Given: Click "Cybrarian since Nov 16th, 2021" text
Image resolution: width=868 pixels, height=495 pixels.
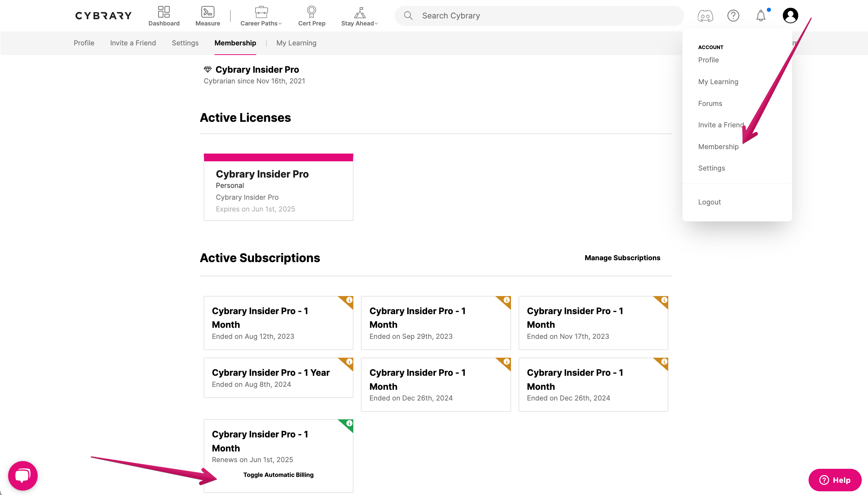Looking at the screenshot, I should (x=254, y=81).
